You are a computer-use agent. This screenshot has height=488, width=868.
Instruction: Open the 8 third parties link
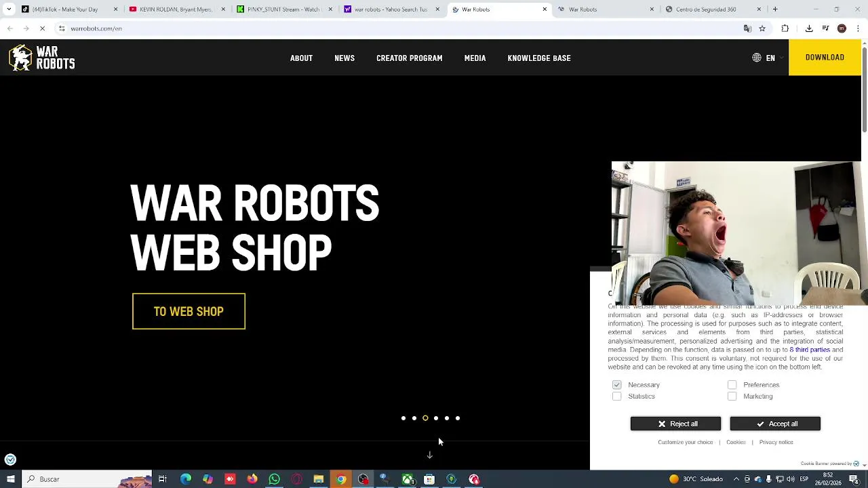(x=810, y=350)
